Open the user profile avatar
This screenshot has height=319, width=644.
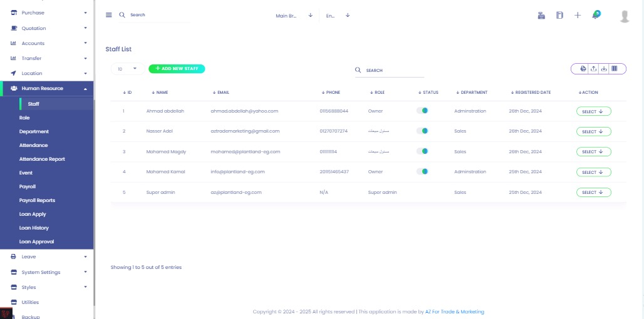tap(624, 16)
